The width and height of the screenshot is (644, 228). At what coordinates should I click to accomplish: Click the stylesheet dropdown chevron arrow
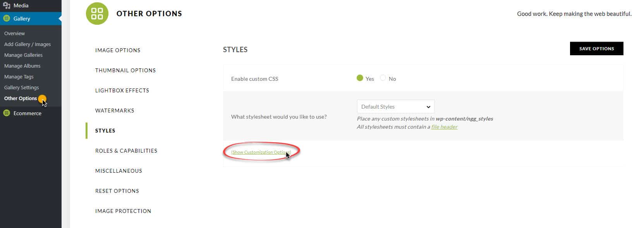click(428, 107)
